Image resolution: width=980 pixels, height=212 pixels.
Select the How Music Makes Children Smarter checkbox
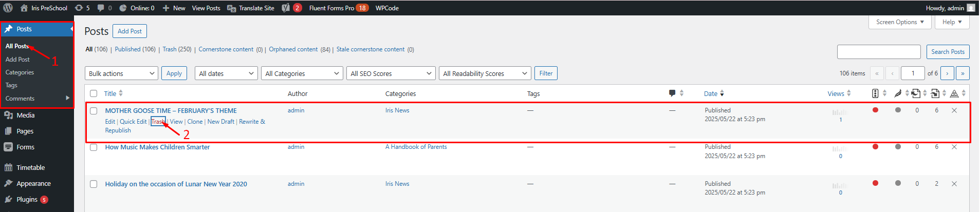coord(94,147)
